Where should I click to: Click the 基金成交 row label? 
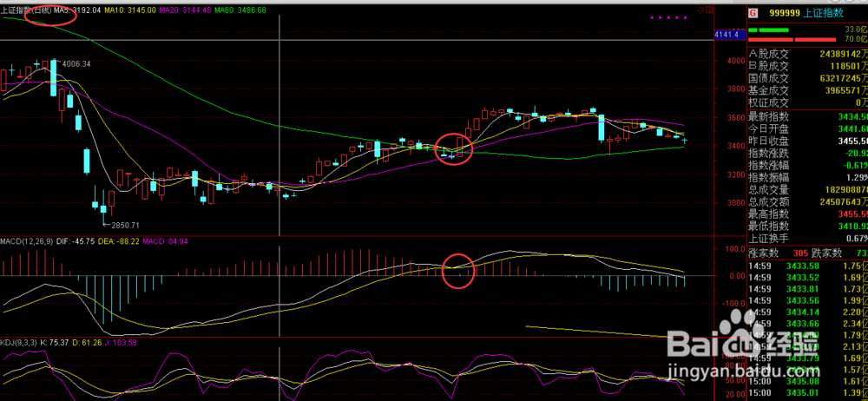[767, 91]
